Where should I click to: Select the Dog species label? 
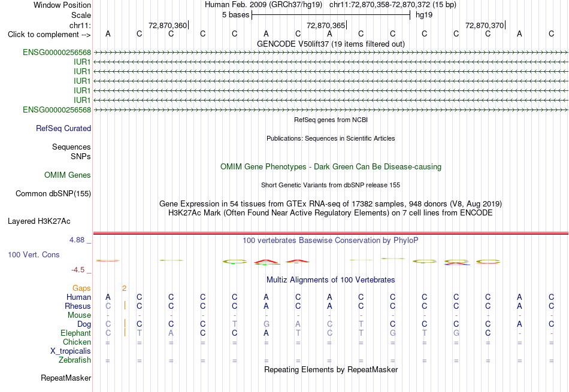[84, 324]
